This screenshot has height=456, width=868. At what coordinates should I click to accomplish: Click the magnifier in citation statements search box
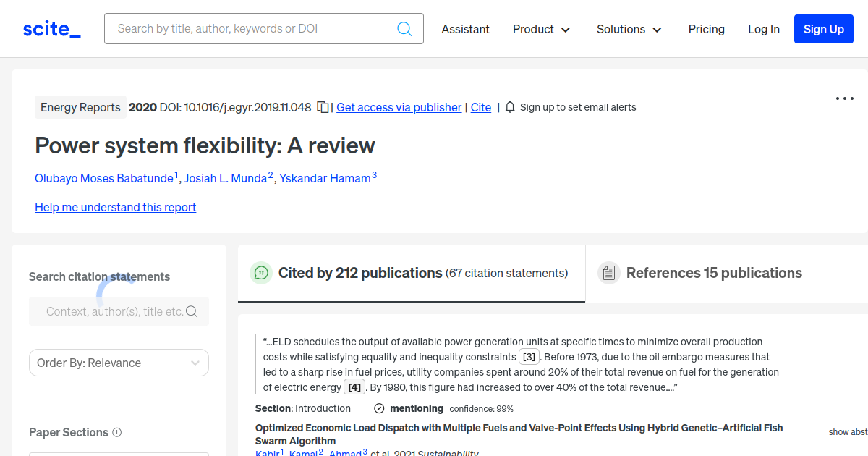click(x=191, y=311)
